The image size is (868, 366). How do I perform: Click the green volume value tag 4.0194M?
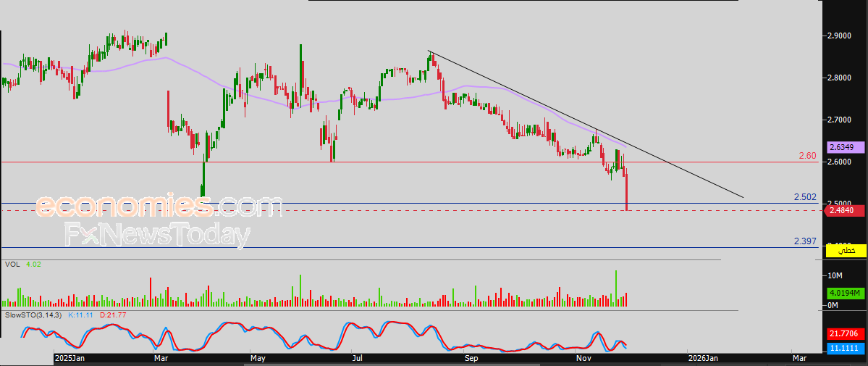tap(846, 293)
